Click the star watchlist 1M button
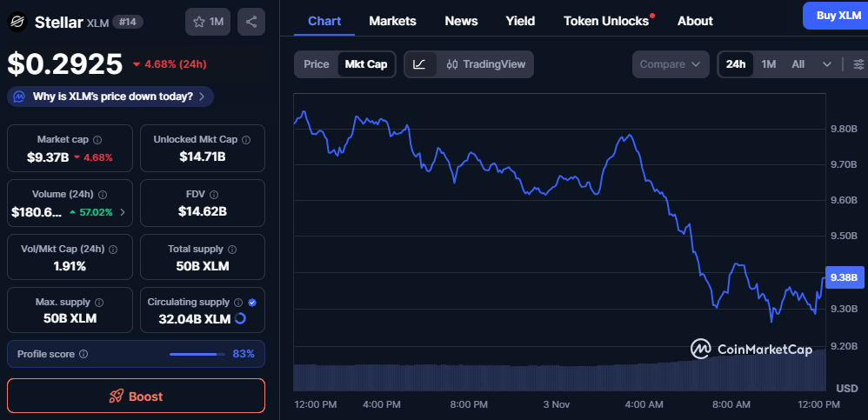The width and height of the screenshot is (868, 420). click(208, 22)
